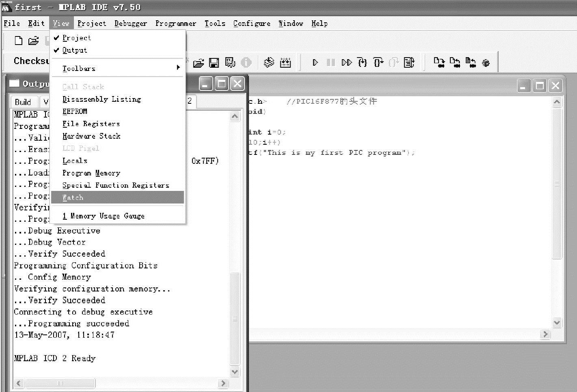
Task: Click the Save Project disk icon
Action: (x=214, y=63)
